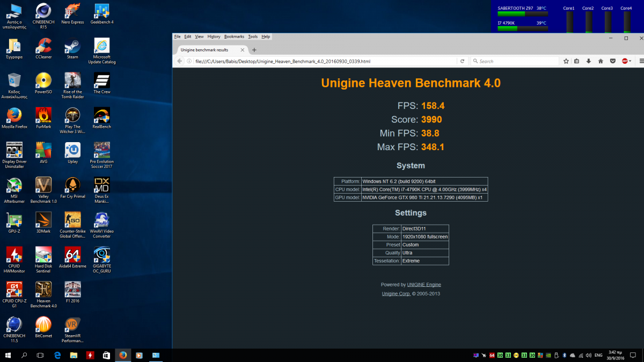Open Task View on the taskbar

40,355
